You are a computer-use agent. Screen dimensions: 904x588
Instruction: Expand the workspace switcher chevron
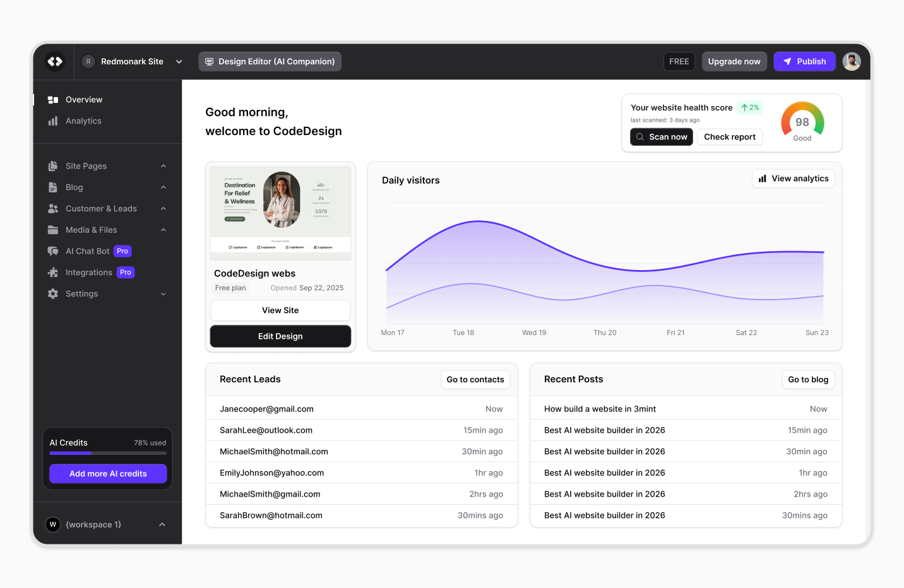coord(162,524)
